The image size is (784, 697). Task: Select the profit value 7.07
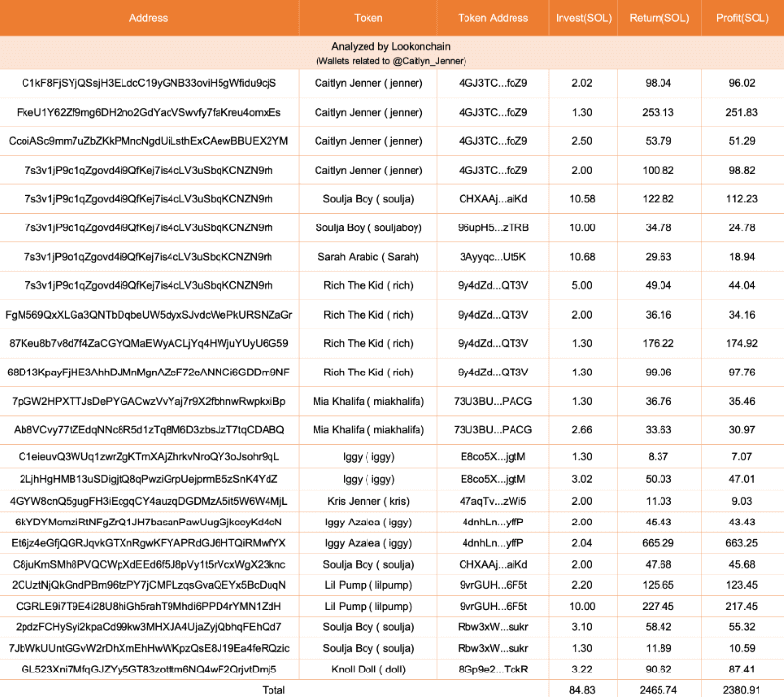(x=742, y=457)
